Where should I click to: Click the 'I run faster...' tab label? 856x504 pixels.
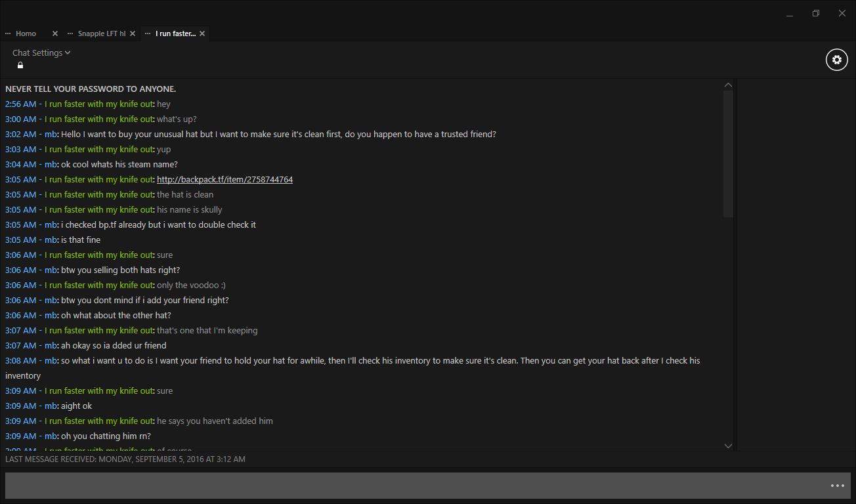pos(175,33)
